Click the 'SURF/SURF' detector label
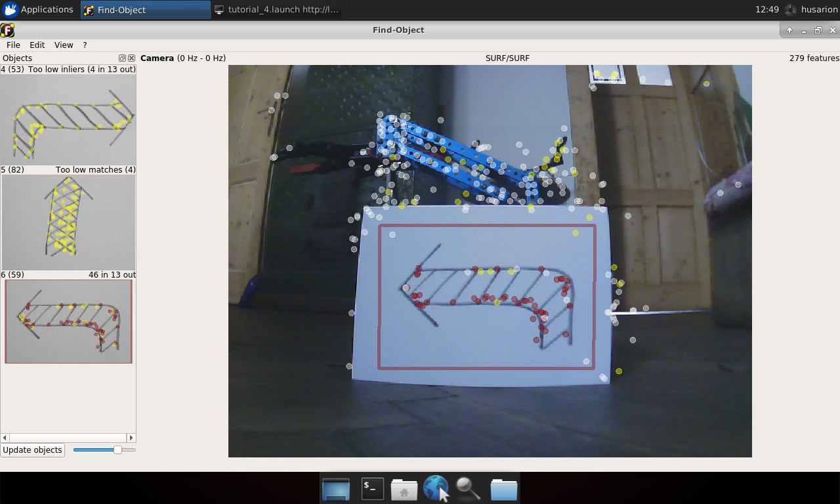This screenshot has height=504, width=840. [507, 58]
